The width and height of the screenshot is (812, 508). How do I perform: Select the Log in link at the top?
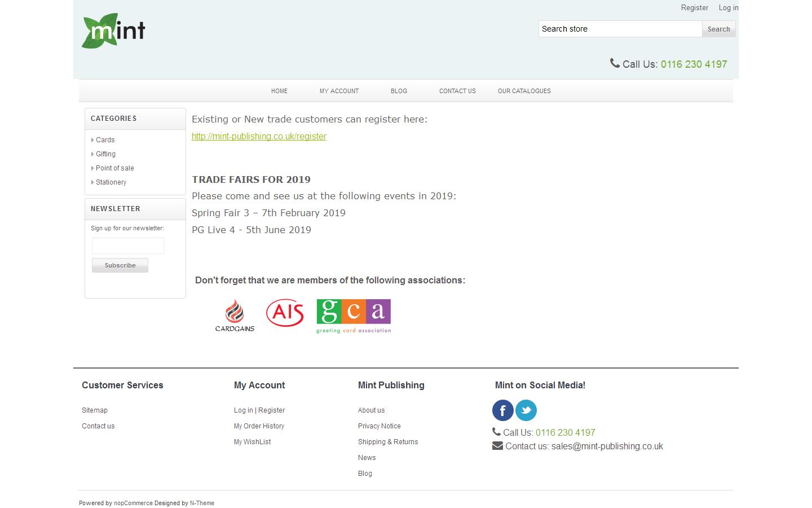[x=728, y=7]
